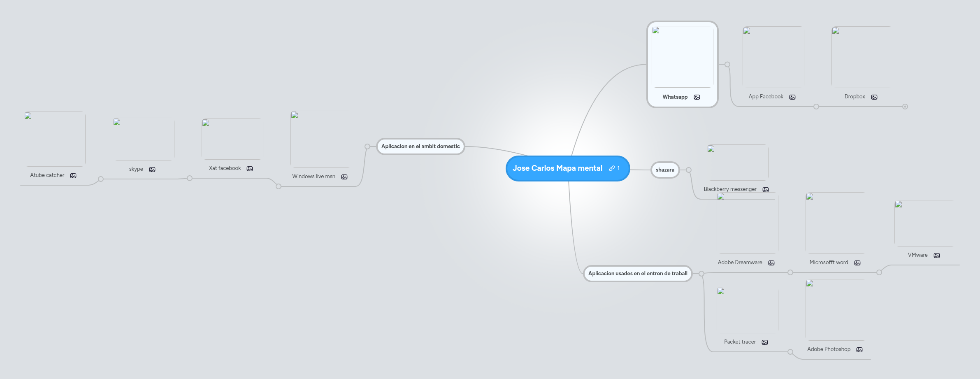Image resolution: width=980 pixels, height=379 pixels.
Task: Click the image icon beside Whatsapp label
Action: [697, 97]
